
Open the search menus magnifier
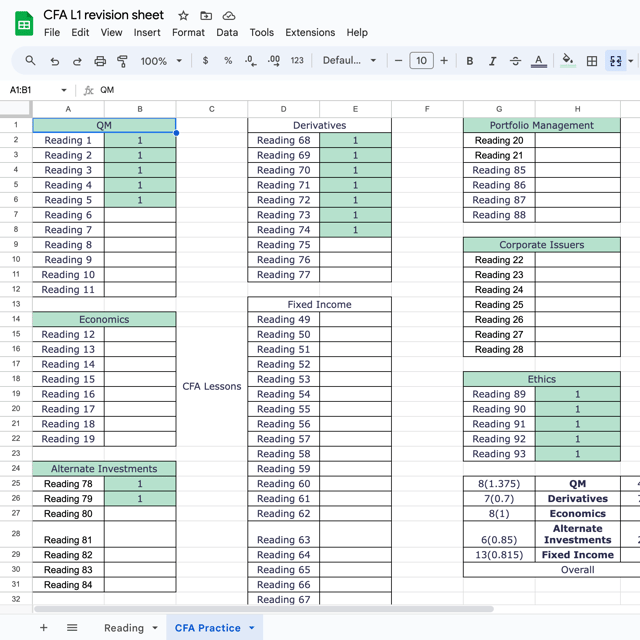point(30,61)
